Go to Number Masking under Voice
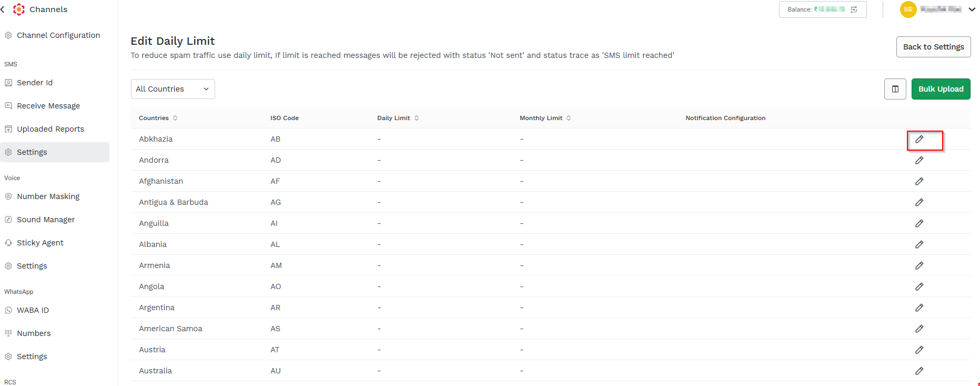 [48, 196]
